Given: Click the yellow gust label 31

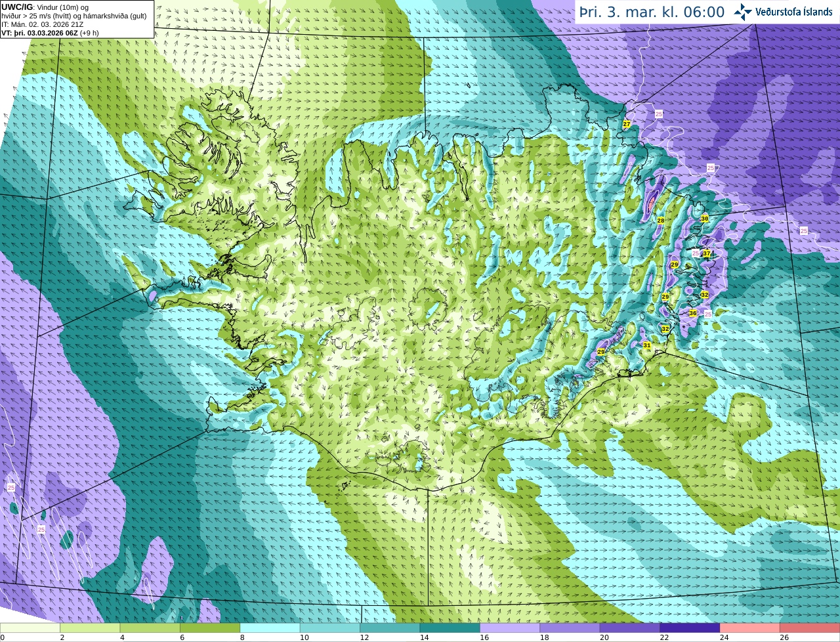Looking at the screenshot, I should tap(647, 345).
